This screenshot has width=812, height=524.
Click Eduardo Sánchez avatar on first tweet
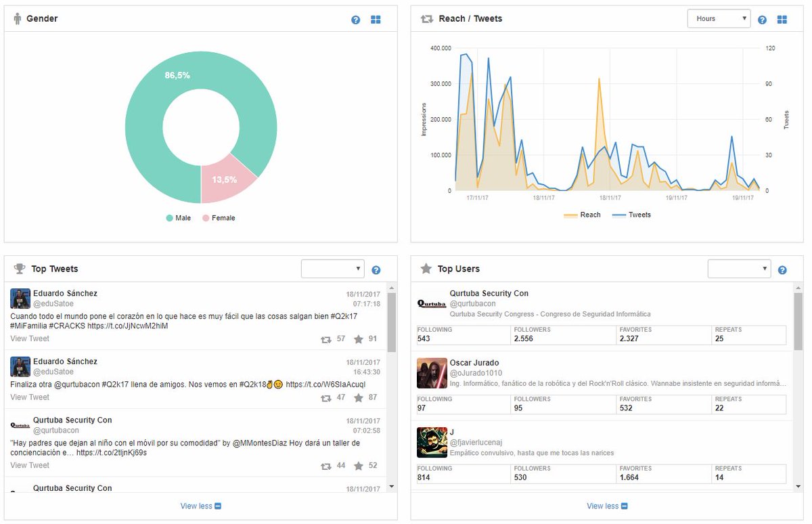click(20, 299)
